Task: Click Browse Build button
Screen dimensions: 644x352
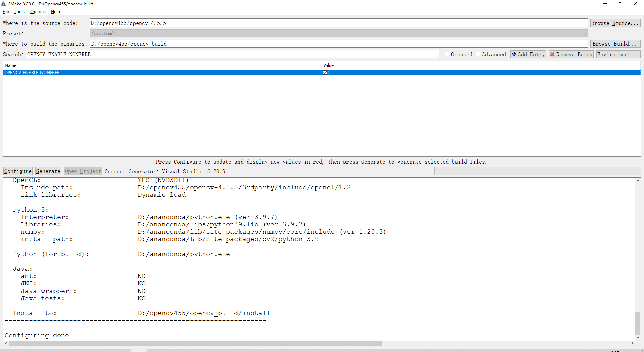Action: pos(615,44)
